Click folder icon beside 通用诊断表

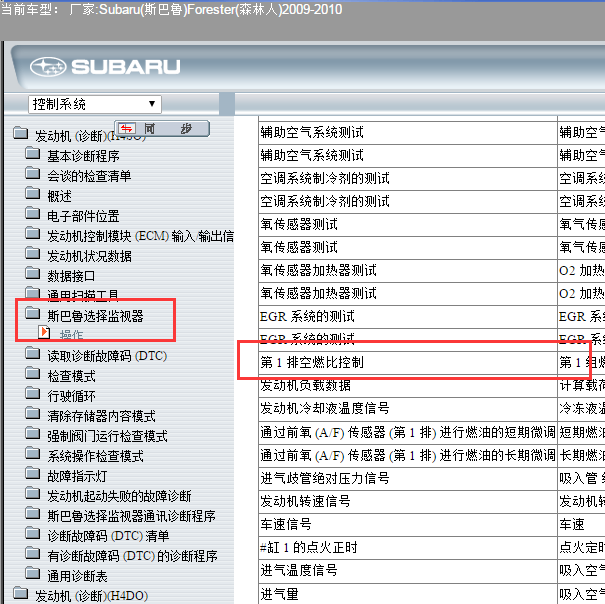click(33, 574)
